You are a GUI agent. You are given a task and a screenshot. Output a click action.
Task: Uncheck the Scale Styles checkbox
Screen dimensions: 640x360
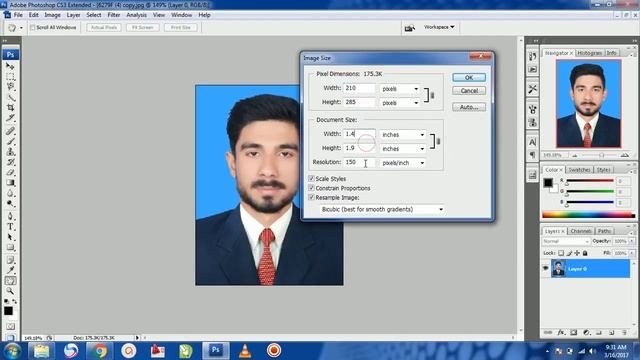coord(311,179)
